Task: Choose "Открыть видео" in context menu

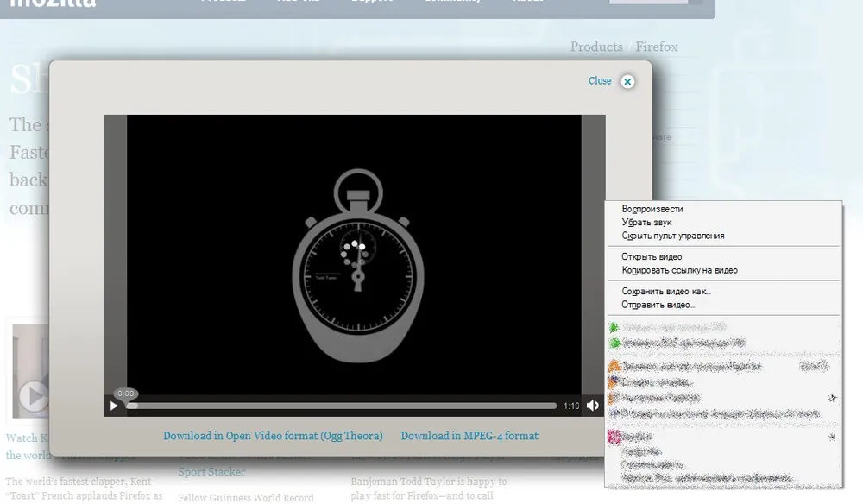Action: pos(652,256)
